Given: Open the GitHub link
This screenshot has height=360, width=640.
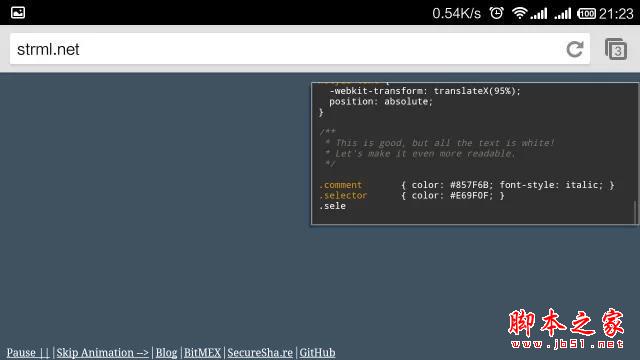Looking at the screenshot, I should click(x=317, y=352).
